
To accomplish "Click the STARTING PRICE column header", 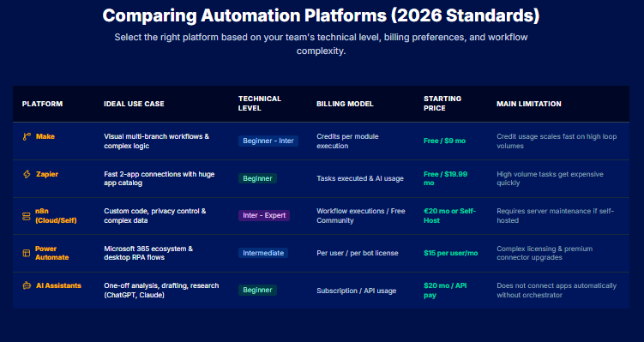I will point(442,104).
